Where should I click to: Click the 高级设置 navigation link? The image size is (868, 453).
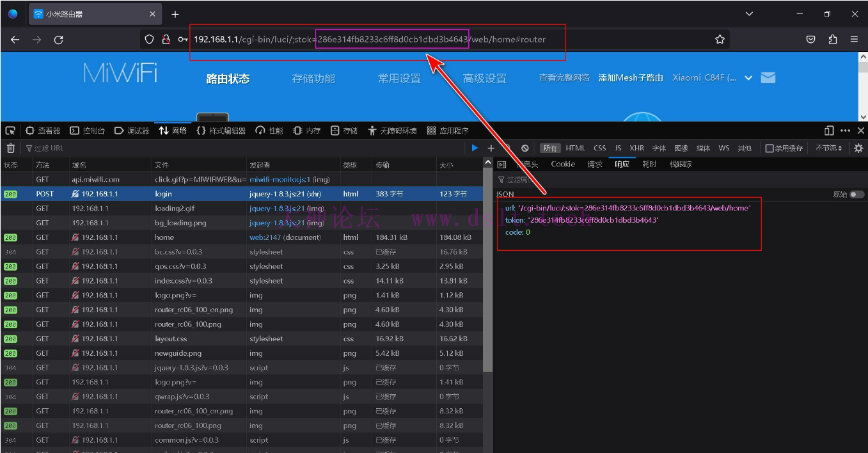click(484, 79)
